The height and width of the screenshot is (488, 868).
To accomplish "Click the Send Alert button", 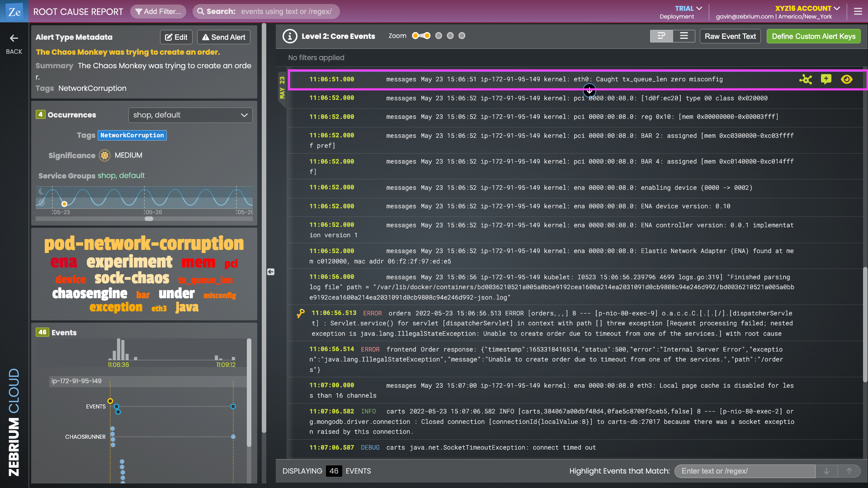I will coord(223,37).
